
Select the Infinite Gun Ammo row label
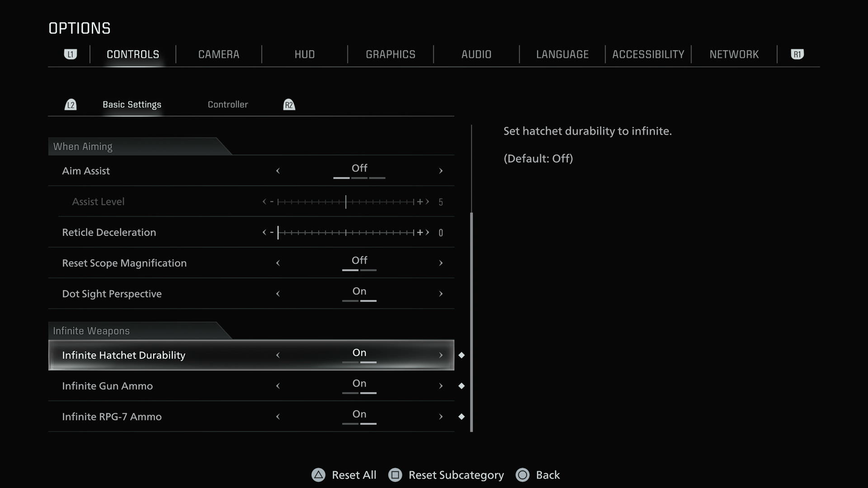click(108, 386)
